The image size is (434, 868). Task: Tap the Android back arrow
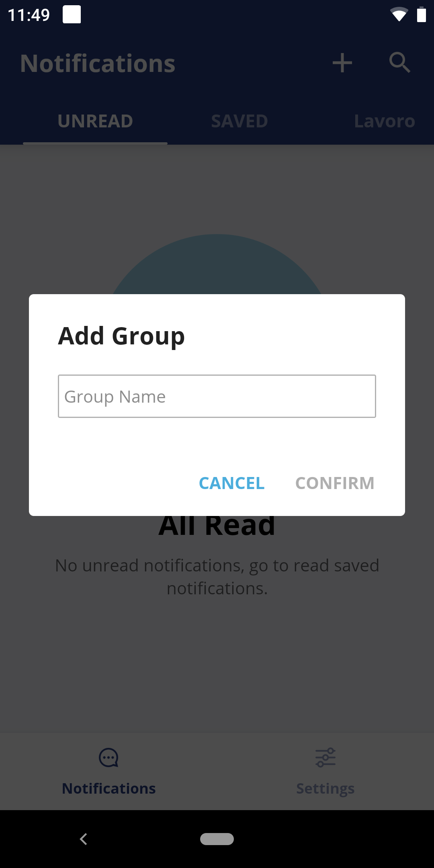(84, 839)
